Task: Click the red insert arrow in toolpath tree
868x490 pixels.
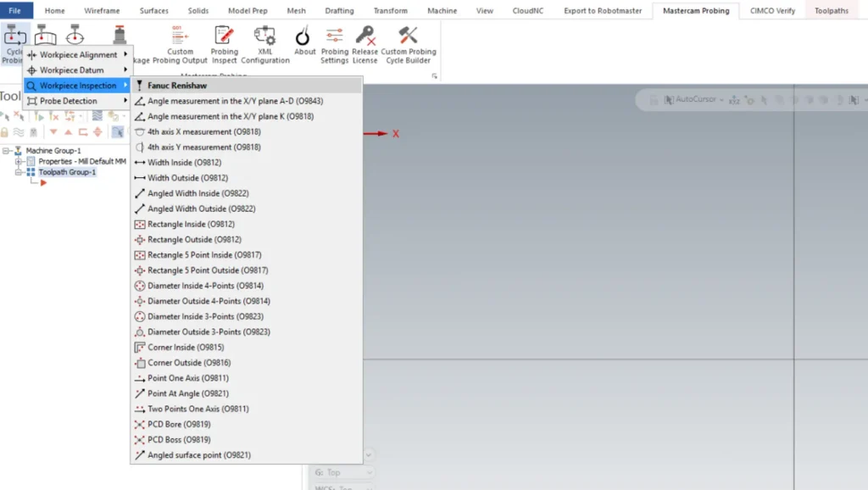Action: point(43,183)
